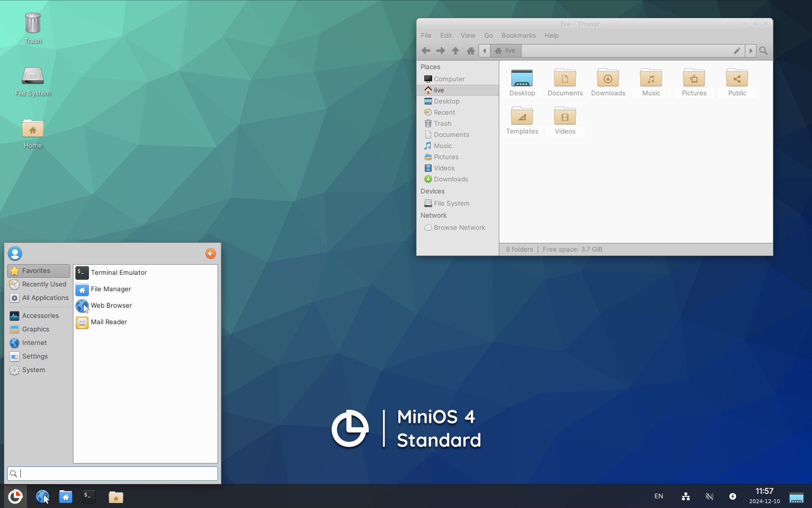
Task: Select Browse Network in sidebar
Action: pos(458,227)
